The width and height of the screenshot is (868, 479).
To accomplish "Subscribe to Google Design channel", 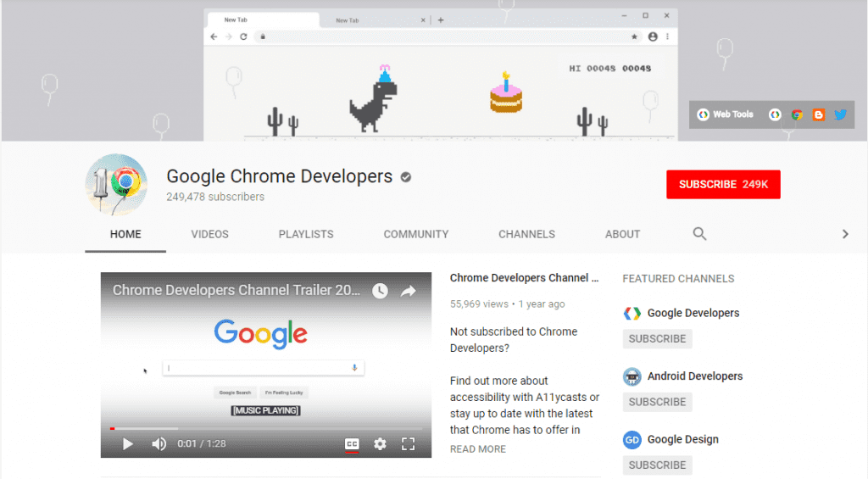I will (x=657, y=465).
